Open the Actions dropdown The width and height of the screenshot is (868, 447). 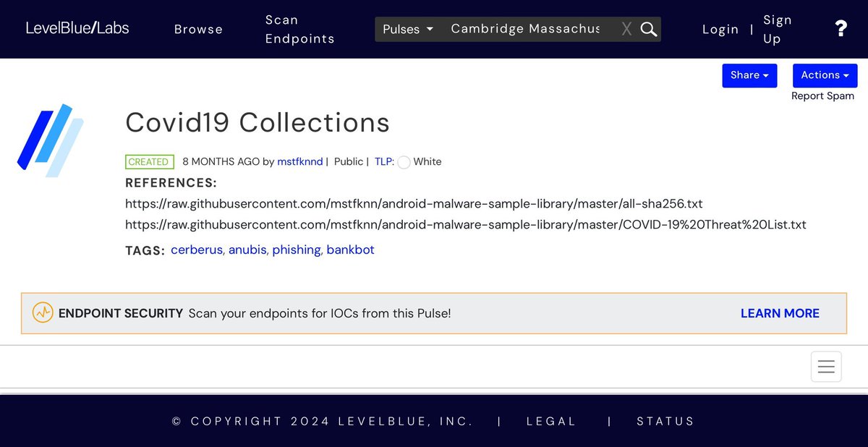coord(825,75)
